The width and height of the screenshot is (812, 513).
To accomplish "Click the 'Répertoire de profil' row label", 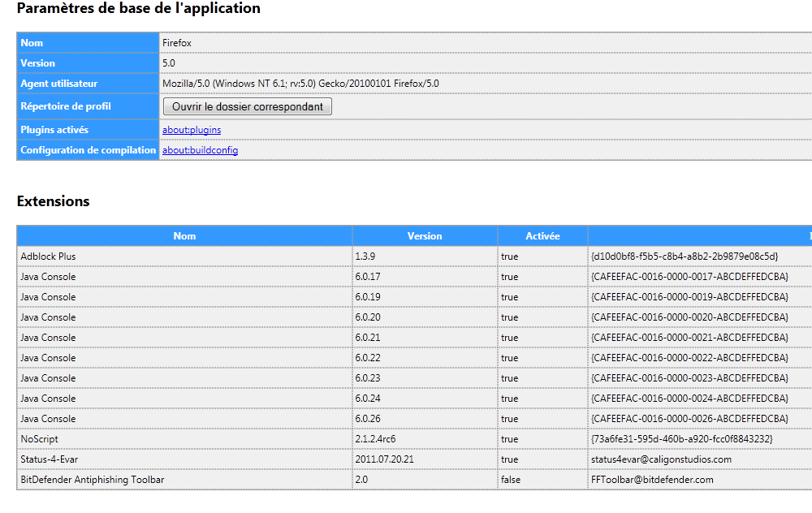I will point(66,106).
